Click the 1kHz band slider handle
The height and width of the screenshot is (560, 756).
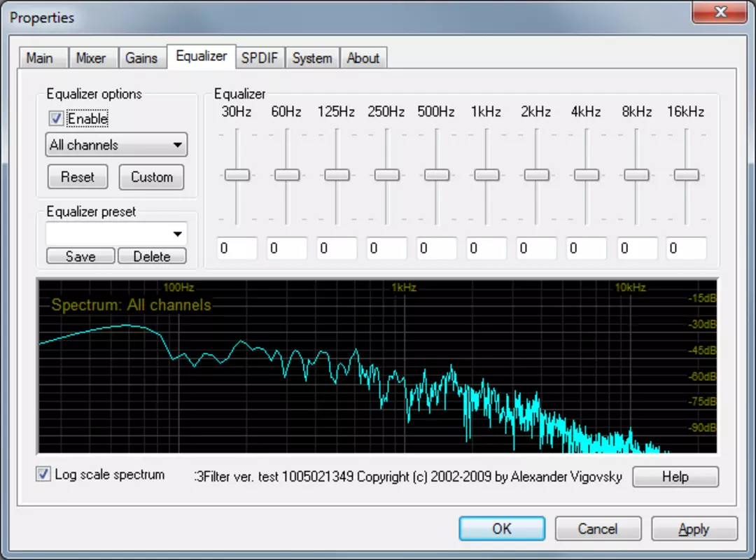point(487,174)
